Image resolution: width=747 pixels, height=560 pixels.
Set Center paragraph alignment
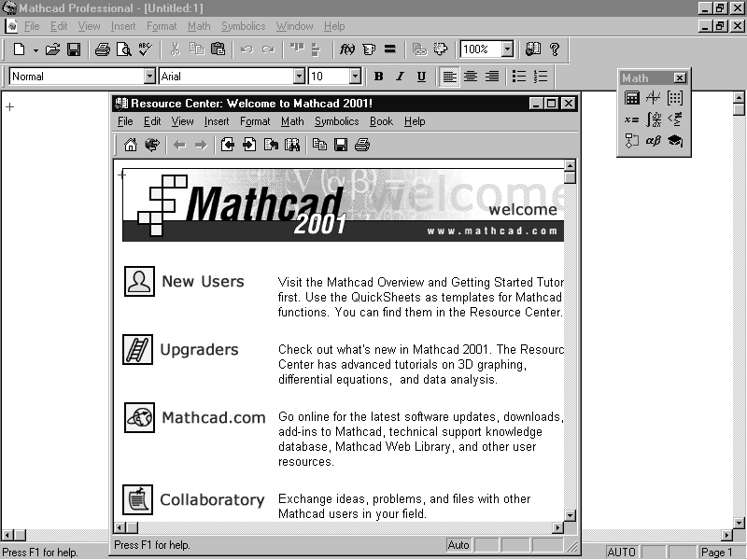pos(471,77)
